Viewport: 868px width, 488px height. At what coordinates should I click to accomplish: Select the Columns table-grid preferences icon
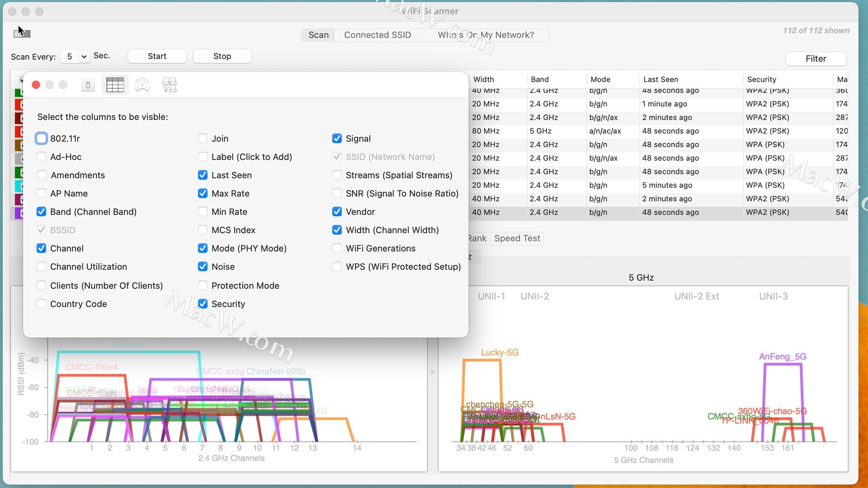[115, 85]
